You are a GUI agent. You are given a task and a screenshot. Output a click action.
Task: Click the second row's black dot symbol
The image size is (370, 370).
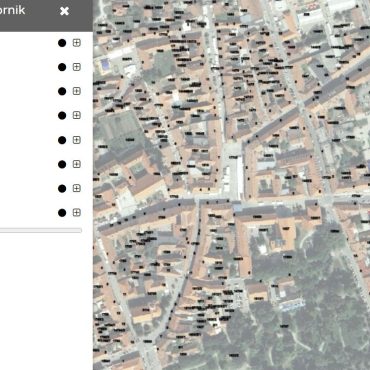pyautogui.click(x=62, y=67)
